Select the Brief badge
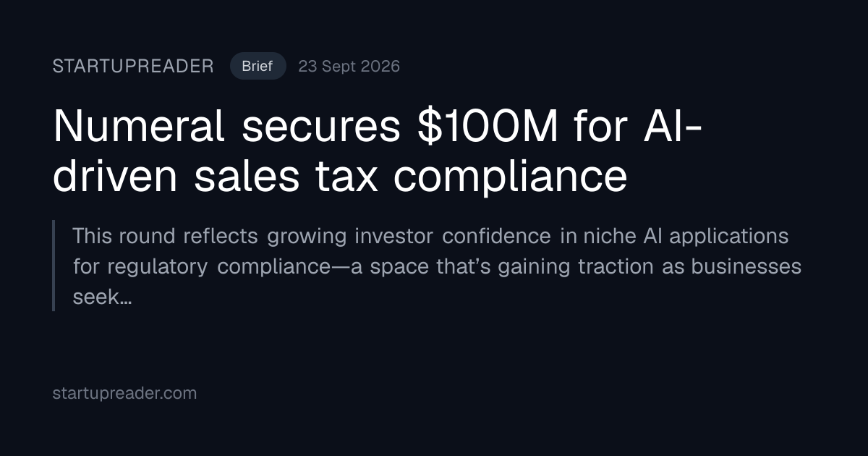Viewport: 868px width, 456px height. coord(258,67)
